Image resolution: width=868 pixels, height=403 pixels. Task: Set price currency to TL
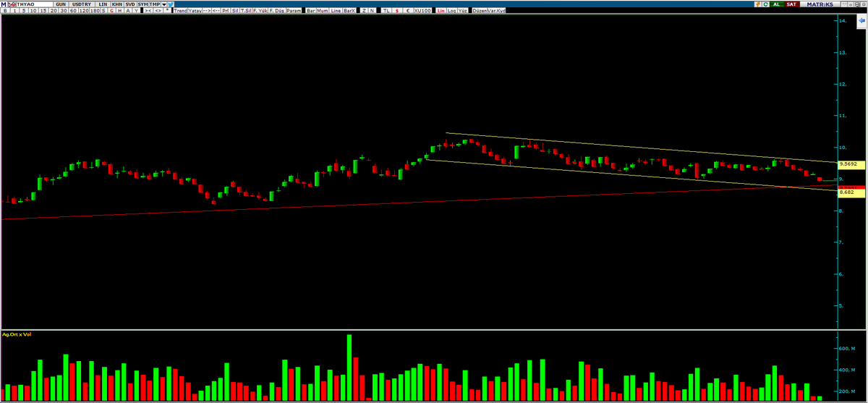pos(386,11)
